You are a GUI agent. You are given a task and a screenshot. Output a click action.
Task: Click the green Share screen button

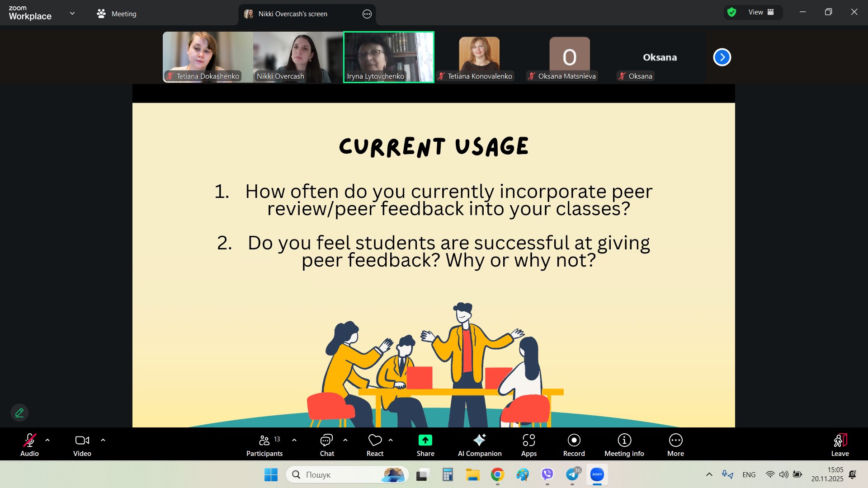tap(425, 445)
